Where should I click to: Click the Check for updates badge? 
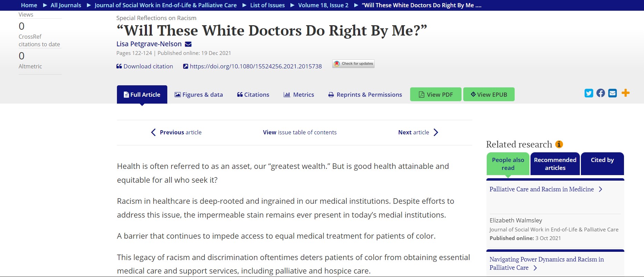(x=353, y=64)
